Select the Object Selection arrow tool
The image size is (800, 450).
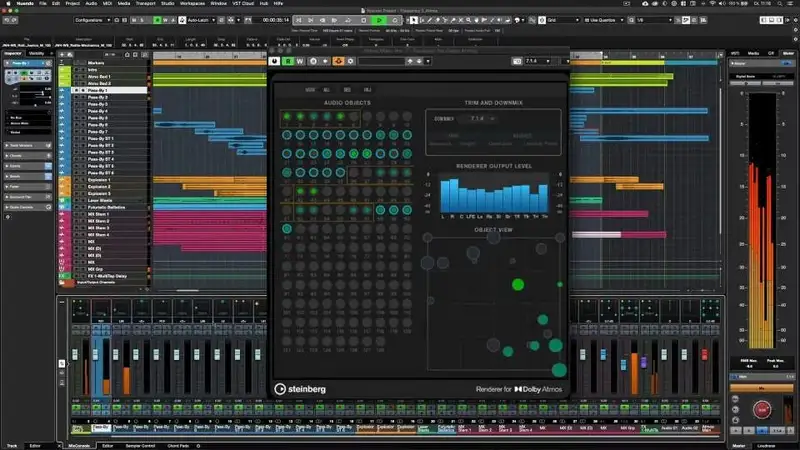pos(413,20)
